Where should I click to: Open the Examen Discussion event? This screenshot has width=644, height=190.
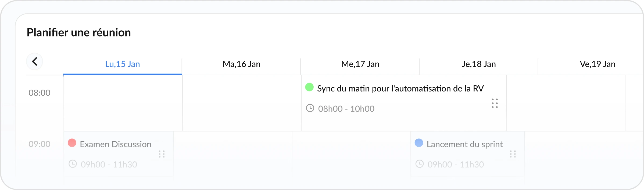[116, 144]
